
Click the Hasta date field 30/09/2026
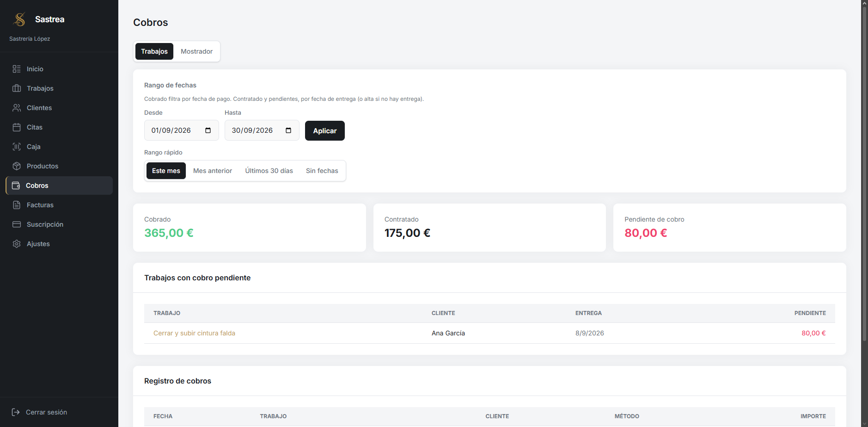click(262, 130)
